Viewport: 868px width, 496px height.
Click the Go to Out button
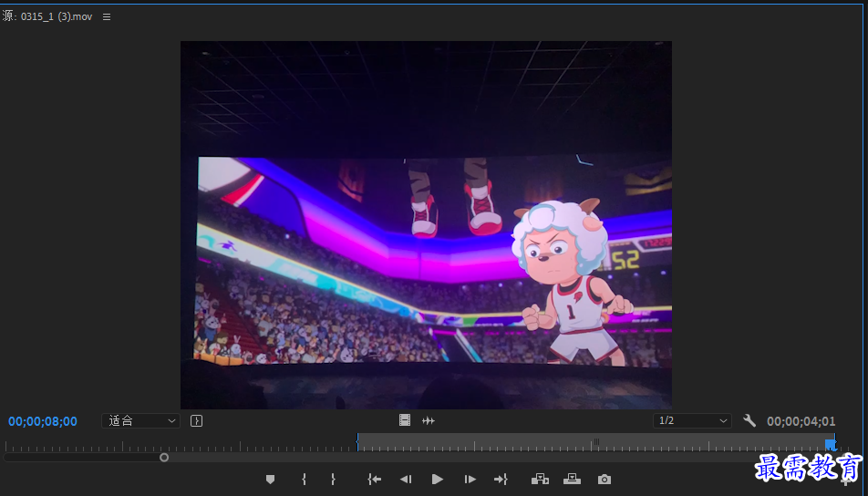[501, 480]
